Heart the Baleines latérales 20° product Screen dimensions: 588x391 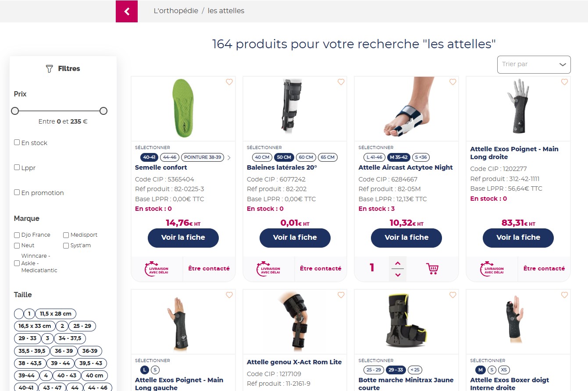(x=341, y=82)
